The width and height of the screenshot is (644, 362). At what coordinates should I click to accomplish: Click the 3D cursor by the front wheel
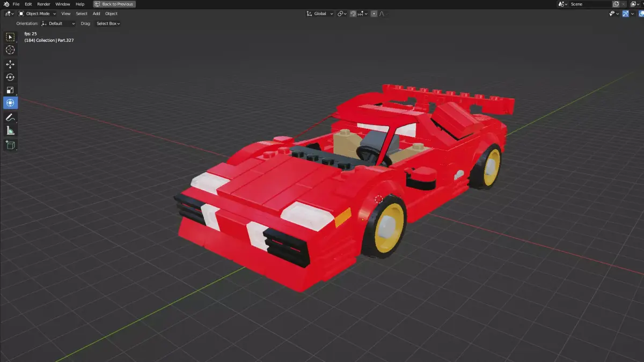click(378, 200)
